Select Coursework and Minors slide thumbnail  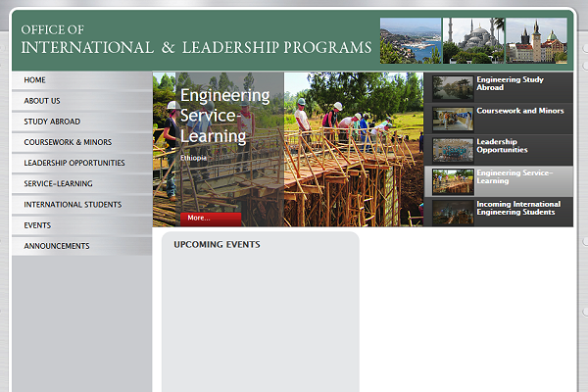pos(453,120)
